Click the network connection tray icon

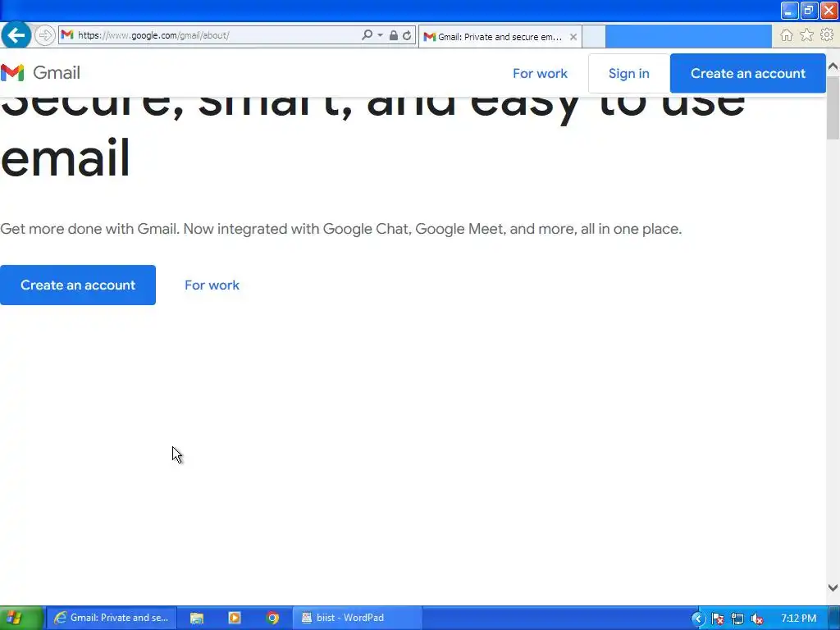click(x=737, y=619)
